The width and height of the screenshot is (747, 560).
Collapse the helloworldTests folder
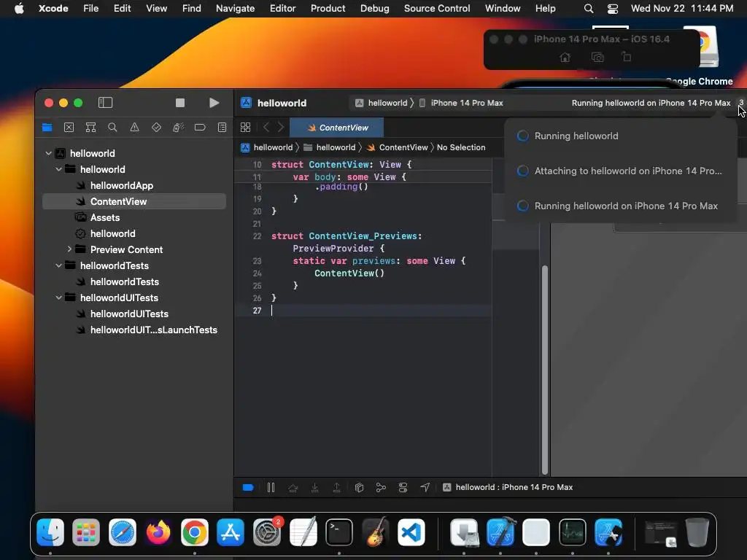(x=58, y=265)
